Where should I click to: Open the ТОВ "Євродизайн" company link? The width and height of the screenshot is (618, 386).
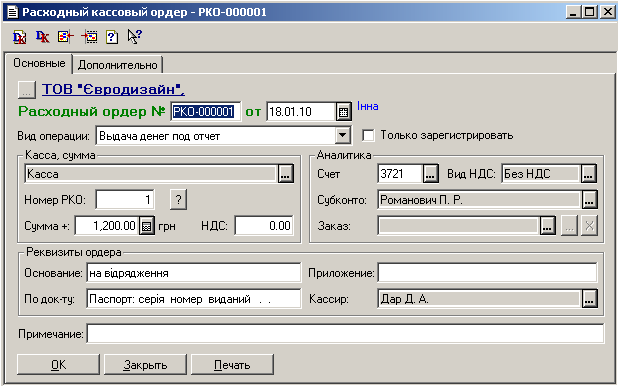[114, 90]
